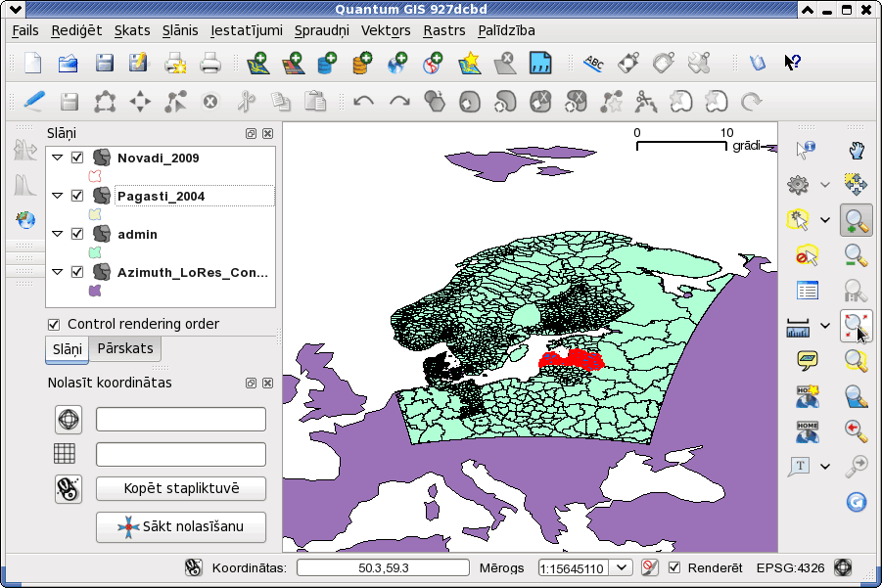The width and height of the screenshot is (882, 588).
Task: Toggle visibility of Pagasti_2004 layer
Action: [x=77, y=196]
